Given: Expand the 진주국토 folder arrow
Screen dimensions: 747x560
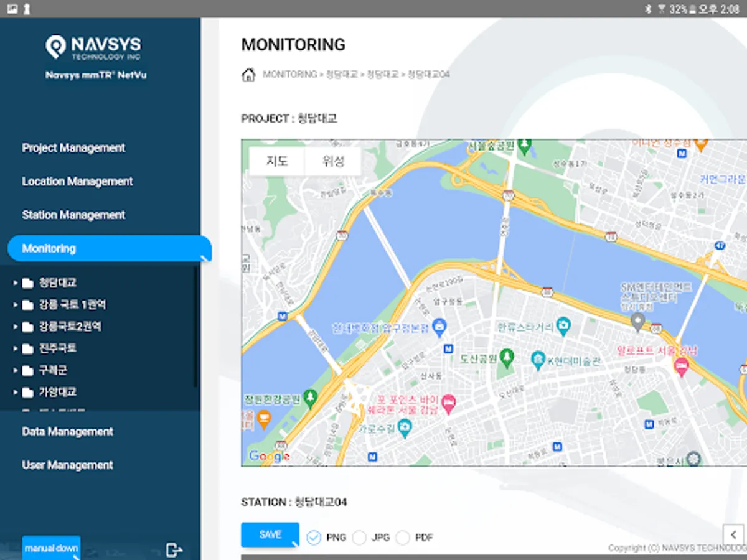Looking at the screenshot, I should click(16, 348).
